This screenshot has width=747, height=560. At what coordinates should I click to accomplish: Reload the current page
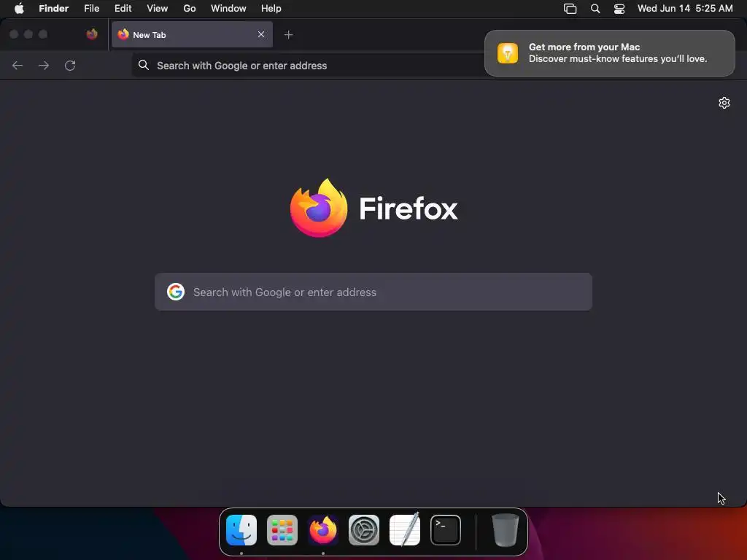point(70,65)
